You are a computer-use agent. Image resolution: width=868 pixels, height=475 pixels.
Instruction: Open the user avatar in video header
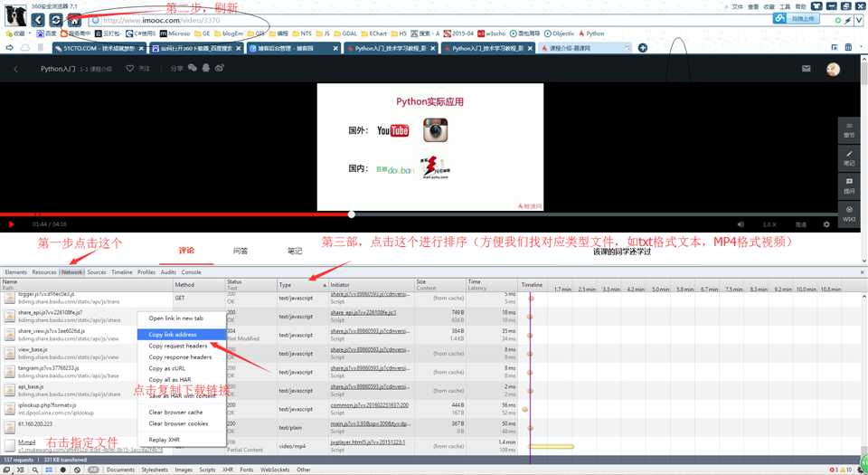(x=833, y=69)
